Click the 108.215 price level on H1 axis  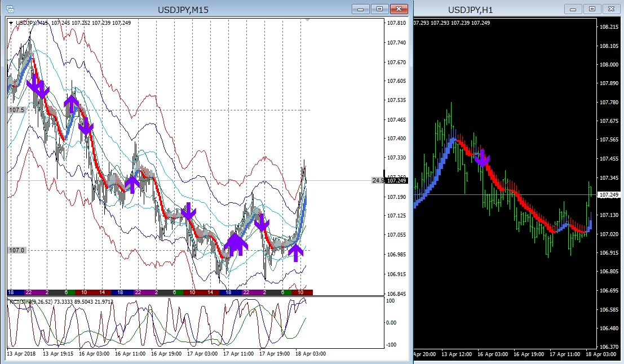tap(609, 27)
